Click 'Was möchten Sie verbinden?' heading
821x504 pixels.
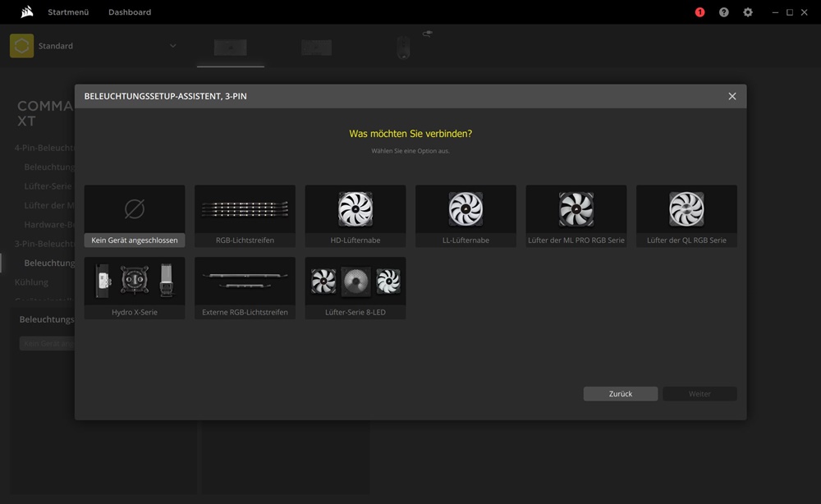[410, 134]
